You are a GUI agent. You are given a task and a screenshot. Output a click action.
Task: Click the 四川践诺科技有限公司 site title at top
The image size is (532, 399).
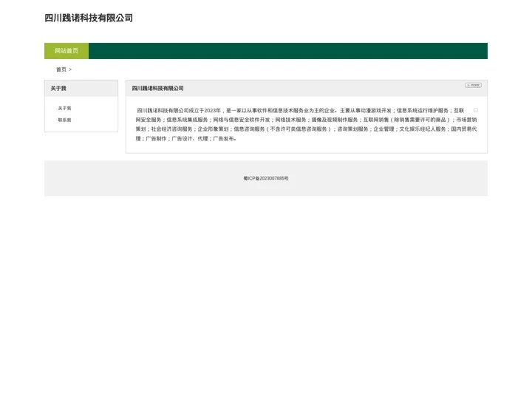coord(89,18)
